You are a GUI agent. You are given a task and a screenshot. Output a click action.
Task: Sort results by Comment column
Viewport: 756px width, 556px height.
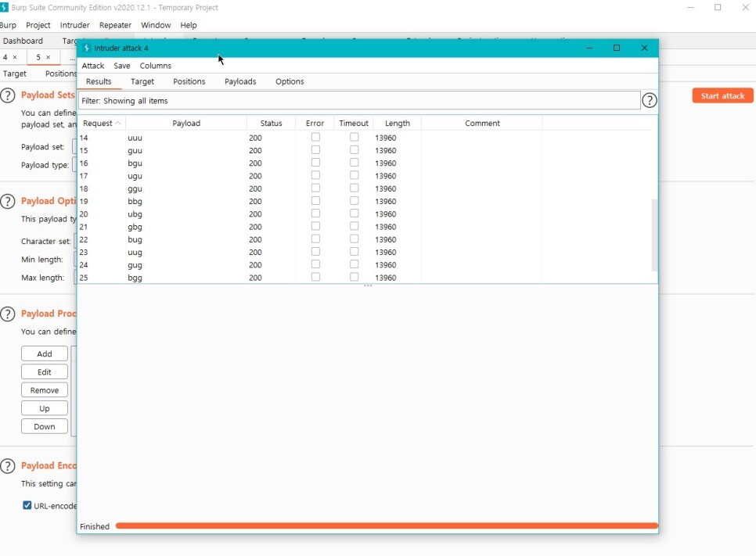coord(482,123)
